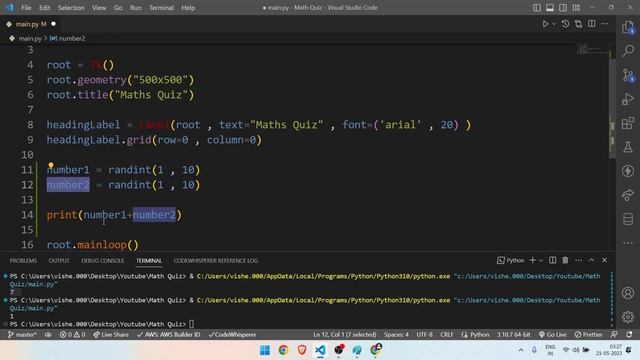Screen dimensions: 640x360
Task: Open Customize Layout control
Action: click(576, 8)
